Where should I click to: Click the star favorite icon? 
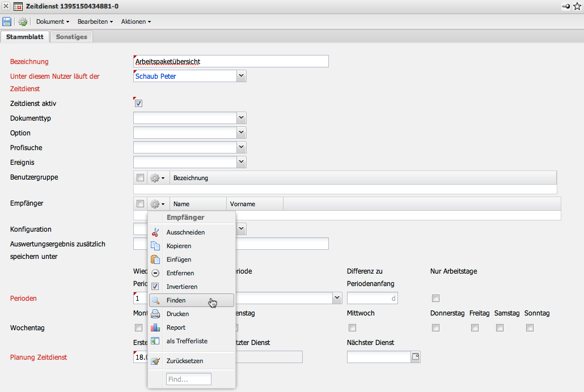tap(577, 6)
